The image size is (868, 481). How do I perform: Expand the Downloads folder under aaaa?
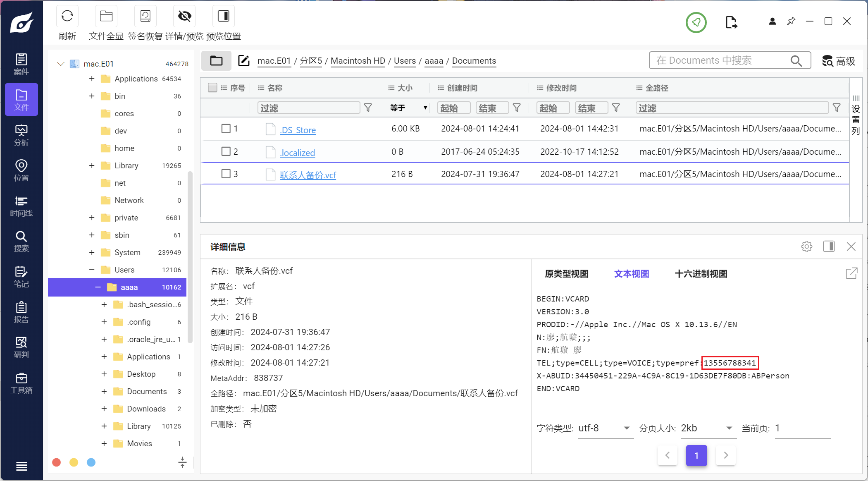click(104, 409)
